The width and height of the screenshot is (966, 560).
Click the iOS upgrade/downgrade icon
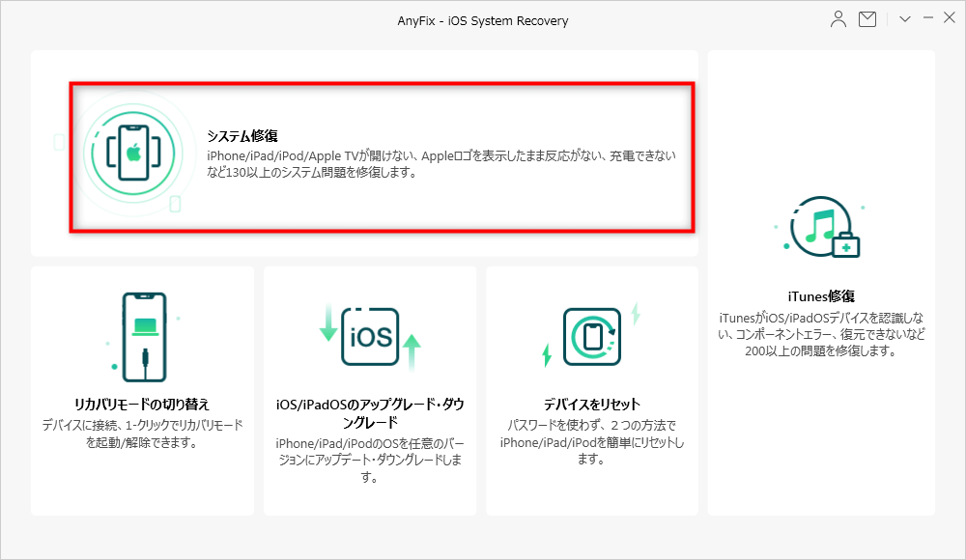[x=370, y=336]
